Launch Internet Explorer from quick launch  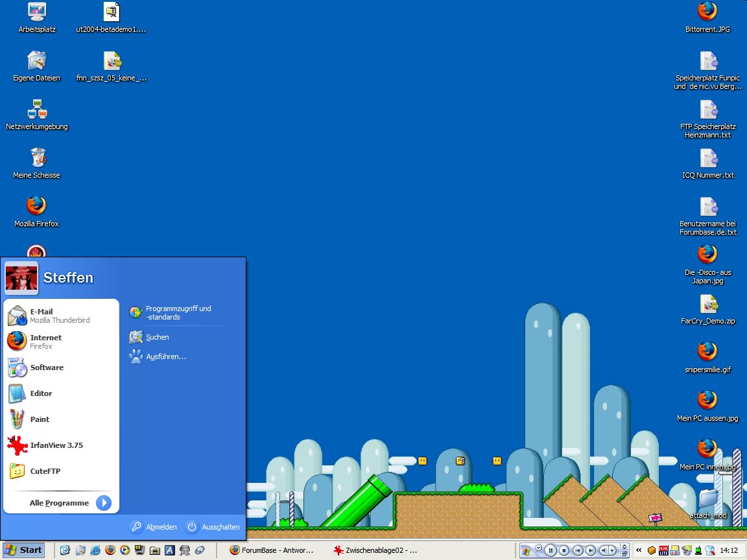(x=95, y=550)
